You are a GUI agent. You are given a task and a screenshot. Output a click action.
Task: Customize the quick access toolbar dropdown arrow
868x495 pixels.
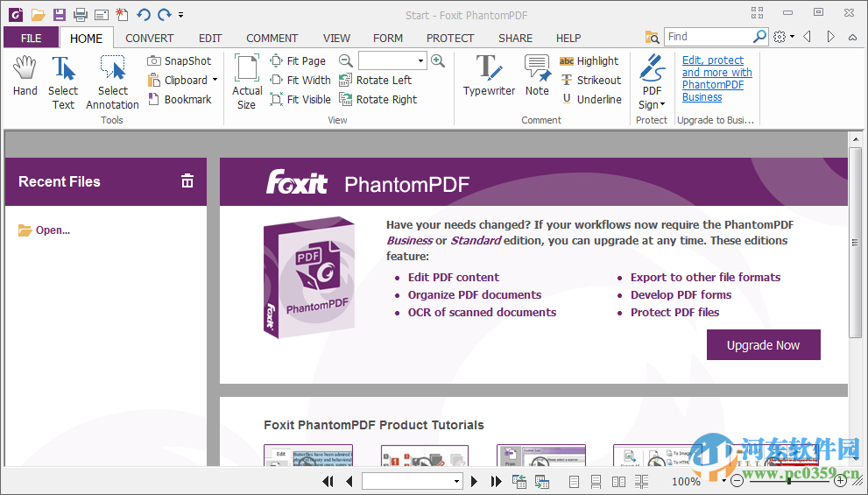pos(180,16)
